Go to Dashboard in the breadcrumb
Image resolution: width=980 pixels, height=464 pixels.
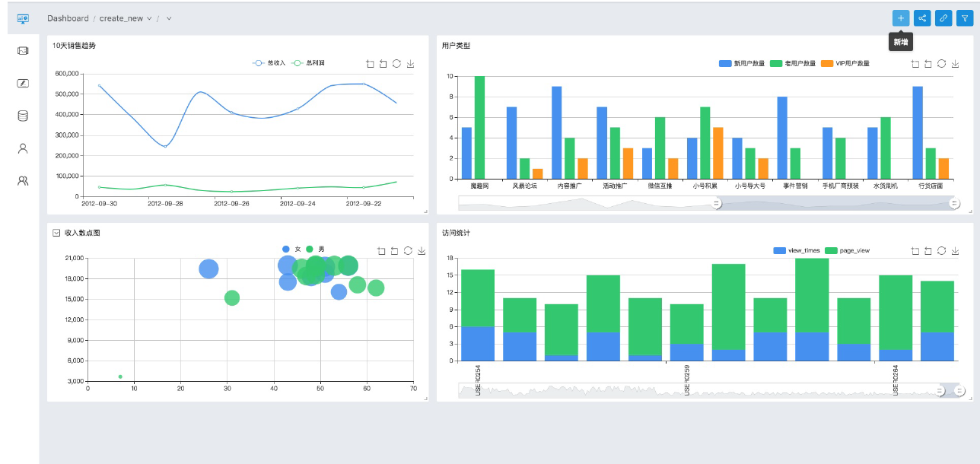click(x=67, y=18)
